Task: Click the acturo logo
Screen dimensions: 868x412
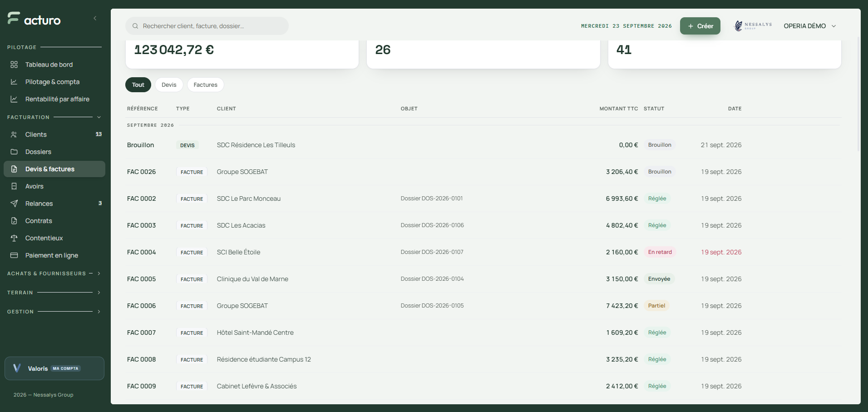Action: (34, 19)
